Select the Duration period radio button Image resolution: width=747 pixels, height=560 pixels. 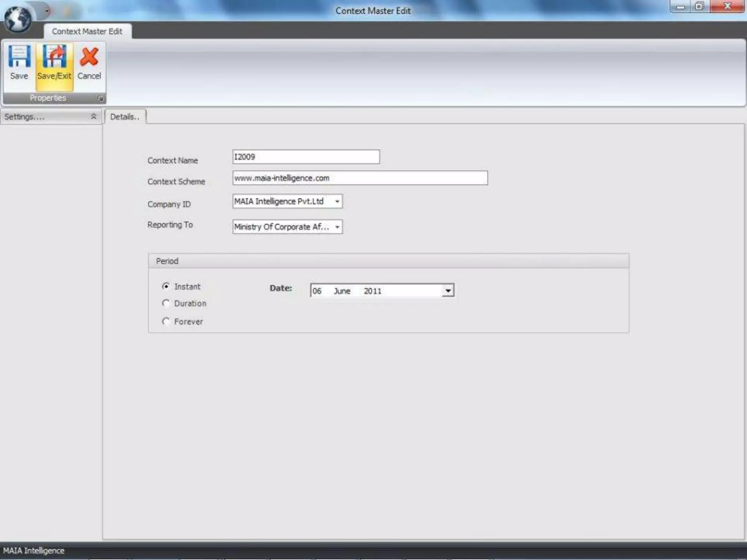point(166,303)
